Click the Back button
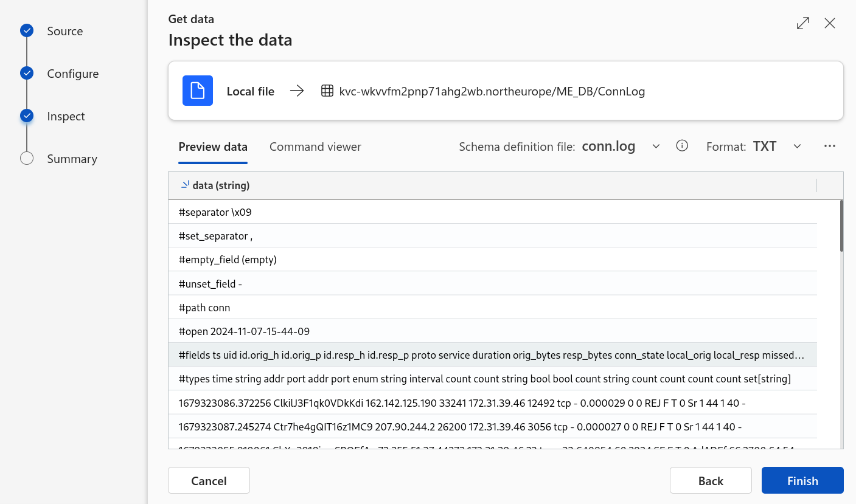 (711, 480)
